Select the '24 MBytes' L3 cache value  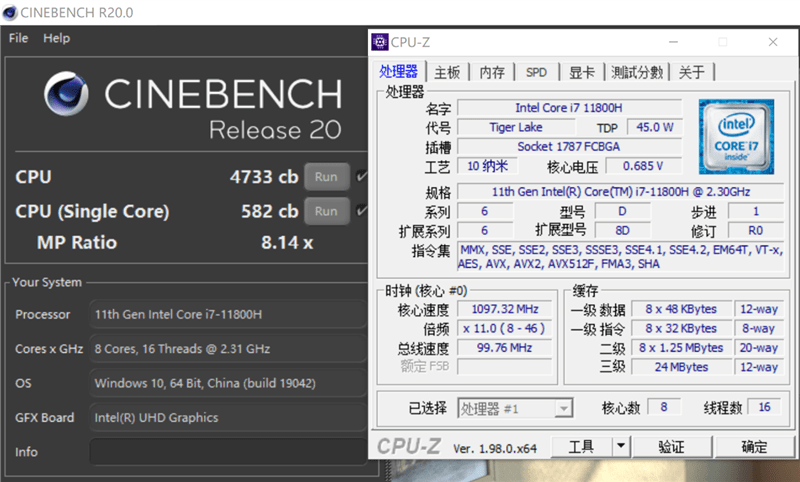point(682,367)
